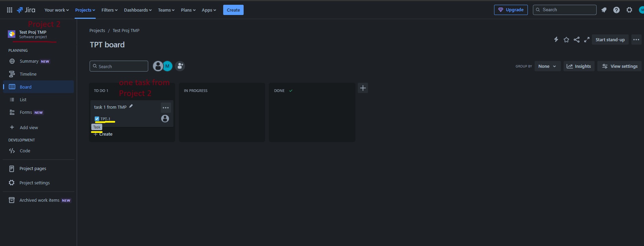Click the Start stand-up button

(x=610, y=40)
